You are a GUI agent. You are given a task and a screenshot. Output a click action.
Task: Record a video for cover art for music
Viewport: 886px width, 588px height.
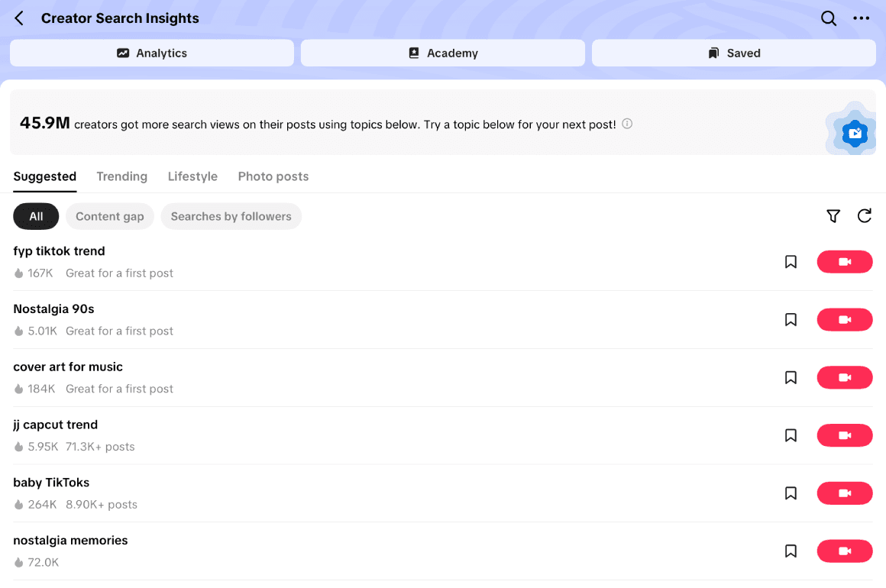click(x=845, y=378)
